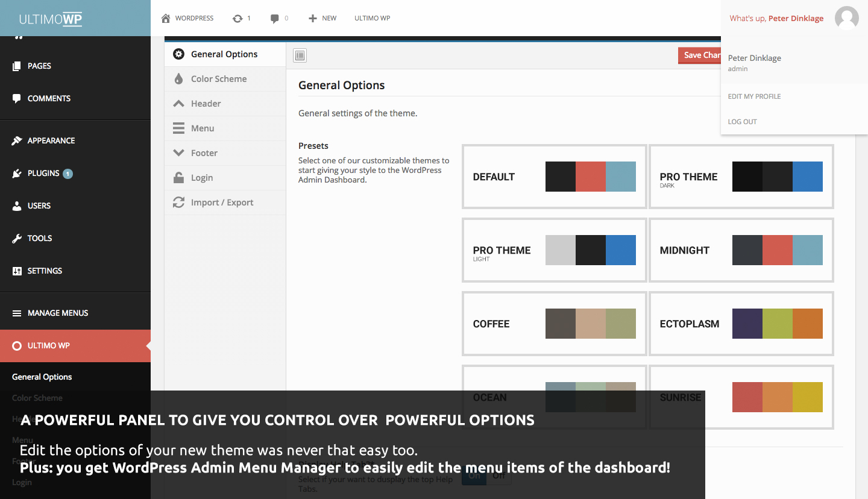Click orange swatch in Ectoplasm preset
Image resolution: width=868 pixels, height=499 pixels.
click(x=808, y=324)
